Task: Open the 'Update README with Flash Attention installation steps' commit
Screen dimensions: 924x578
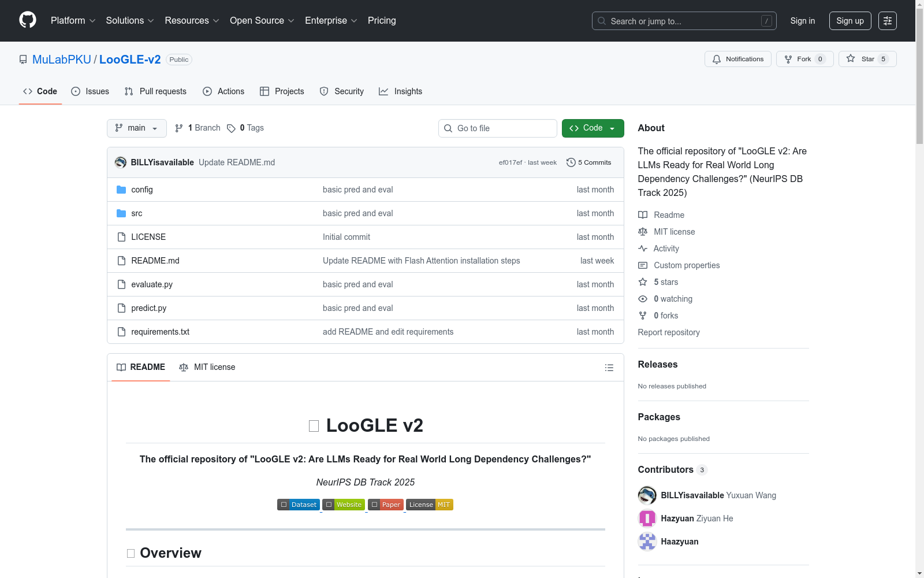Action: tap(422, 261)
